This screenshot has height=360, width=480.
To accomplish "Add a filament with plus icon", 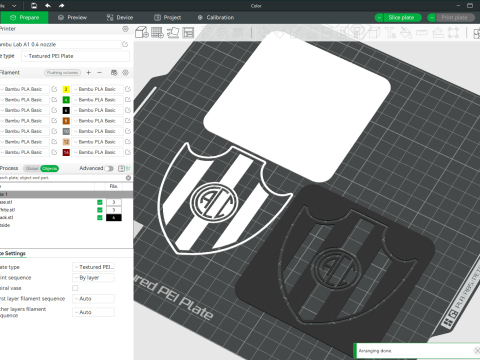I will pos(88,72).
